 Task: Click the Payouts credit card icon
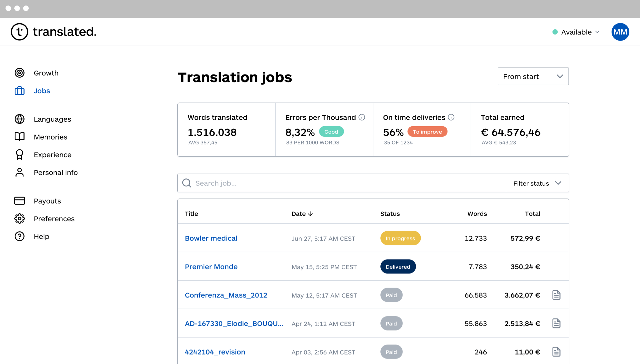pos(19,201)
